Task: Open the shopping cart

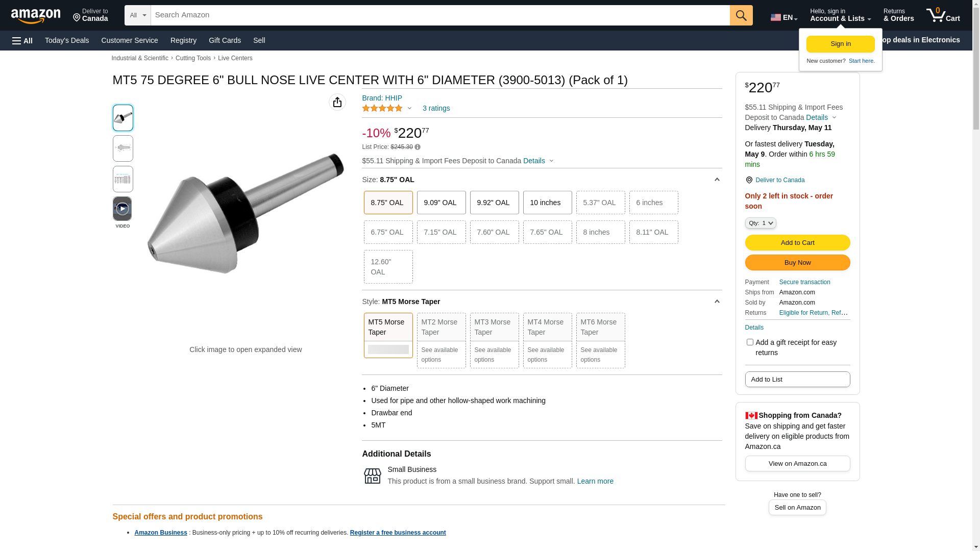Action: point(943,15)
